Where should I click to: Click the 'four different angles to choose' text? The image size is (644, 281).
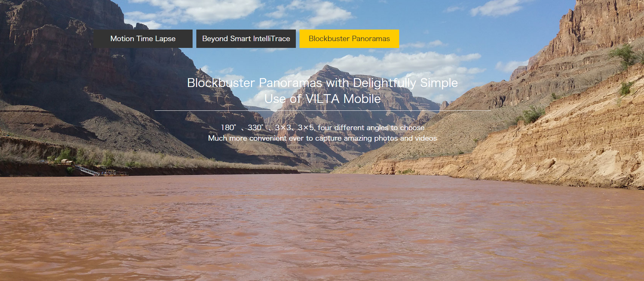click(371, 128)
